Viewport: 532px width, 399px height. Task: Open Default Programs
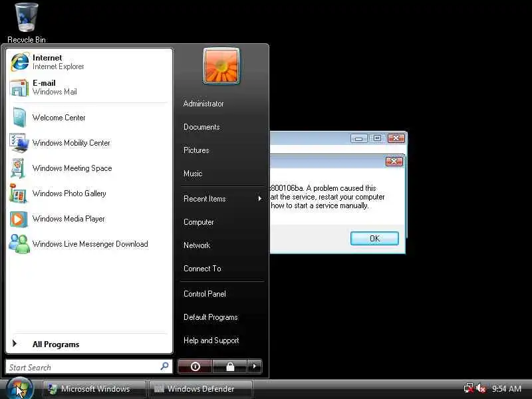point(211,317)
